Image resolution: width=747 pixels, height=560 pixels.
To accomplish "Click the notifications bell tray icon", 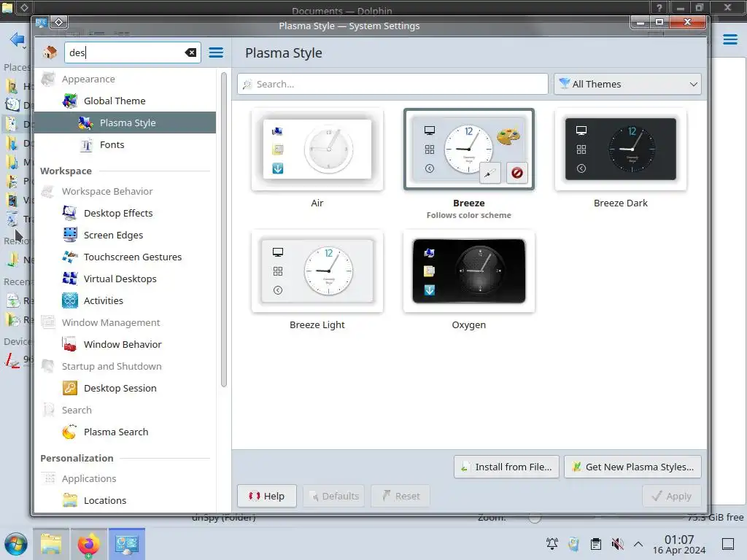I will pyautogui.click(x=552, y=544).
